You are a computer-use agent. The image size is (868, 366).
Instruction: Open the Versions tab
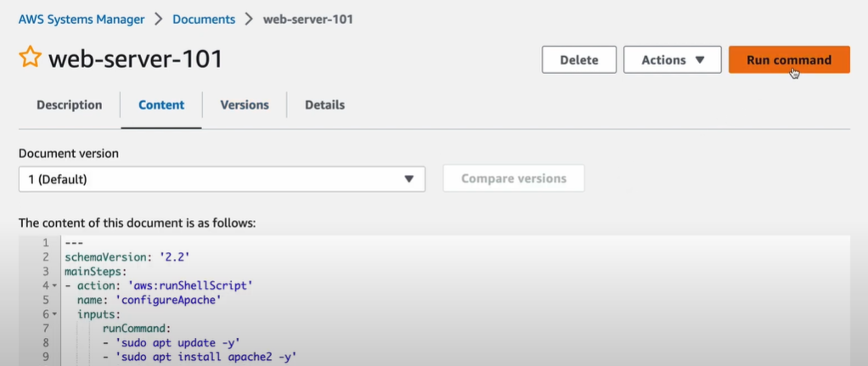(244, 104)
